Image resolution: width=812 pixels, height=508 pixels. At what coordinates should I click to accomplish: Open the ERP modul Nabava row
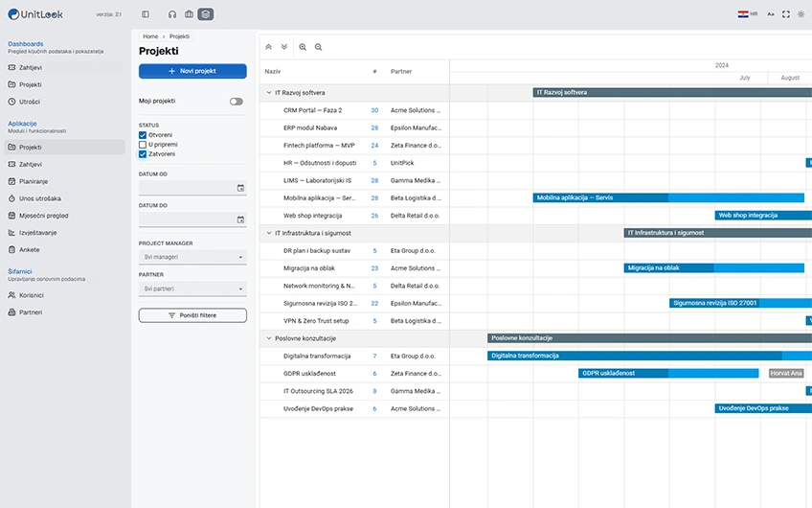click(354, 128)
